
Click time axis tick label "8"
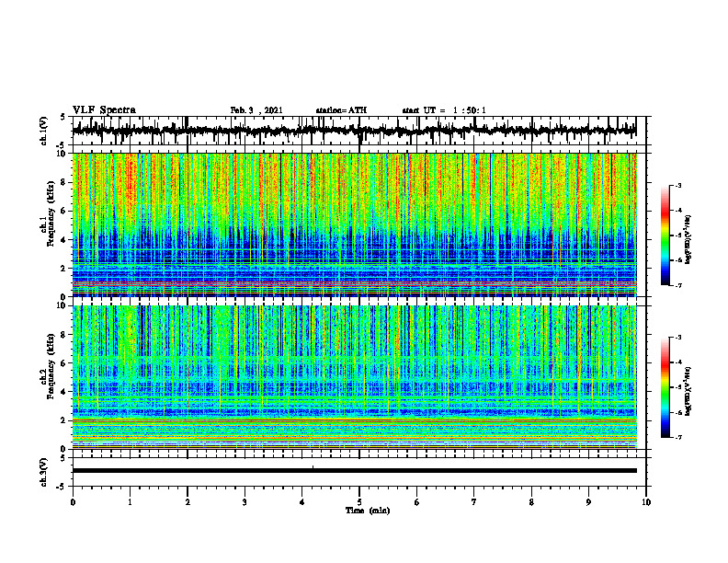point(531,502)
